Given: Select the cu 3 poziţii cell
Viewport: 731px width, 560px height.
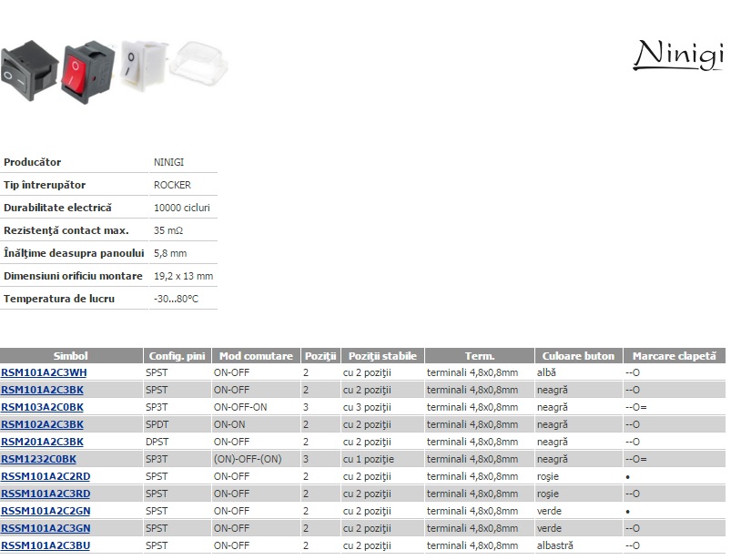Looking at the screenshot, I should [367, 407].
